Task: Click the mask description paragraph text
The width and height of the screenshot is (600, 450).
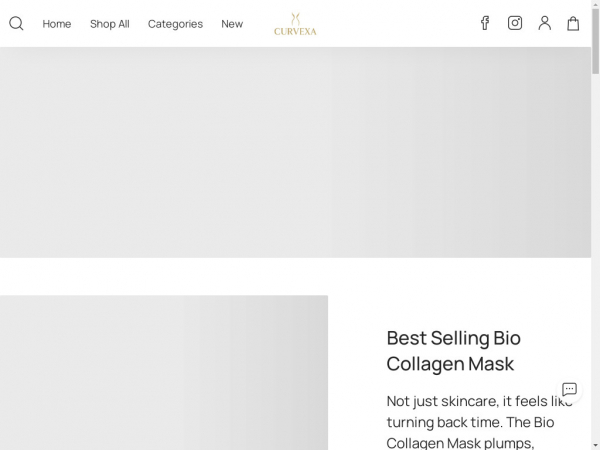Action: [x=470, y=422]
